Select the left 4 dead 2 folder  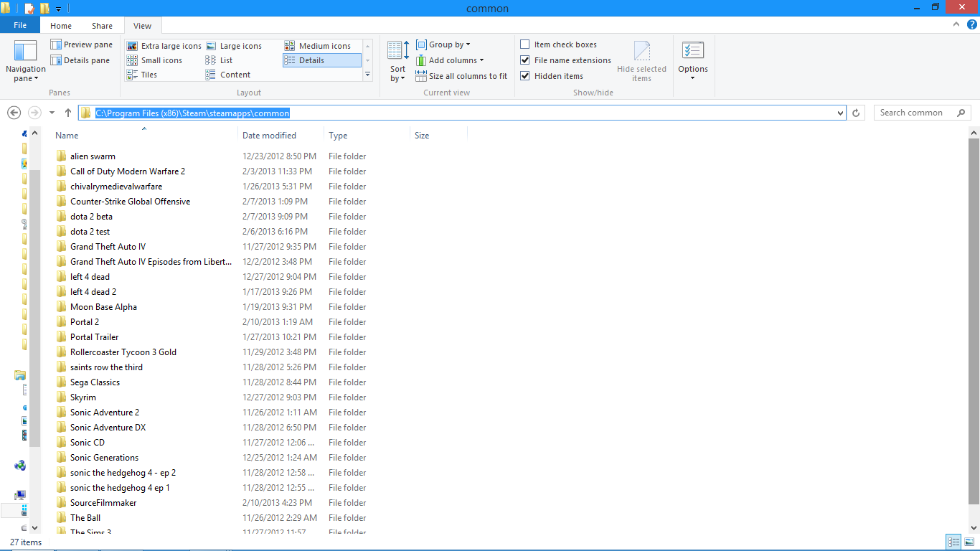93,292
